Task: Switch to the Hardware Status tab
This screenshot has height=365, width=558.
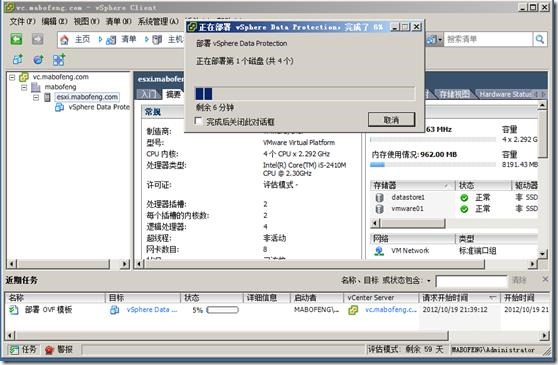Action: click(x=505, y=94)
